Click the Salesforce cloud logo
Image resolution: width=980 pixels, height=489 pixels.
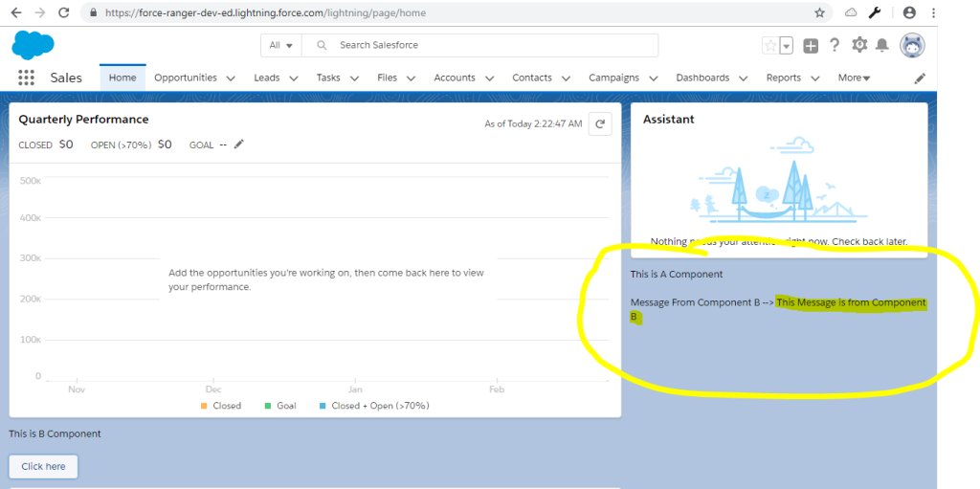point(33,44)
